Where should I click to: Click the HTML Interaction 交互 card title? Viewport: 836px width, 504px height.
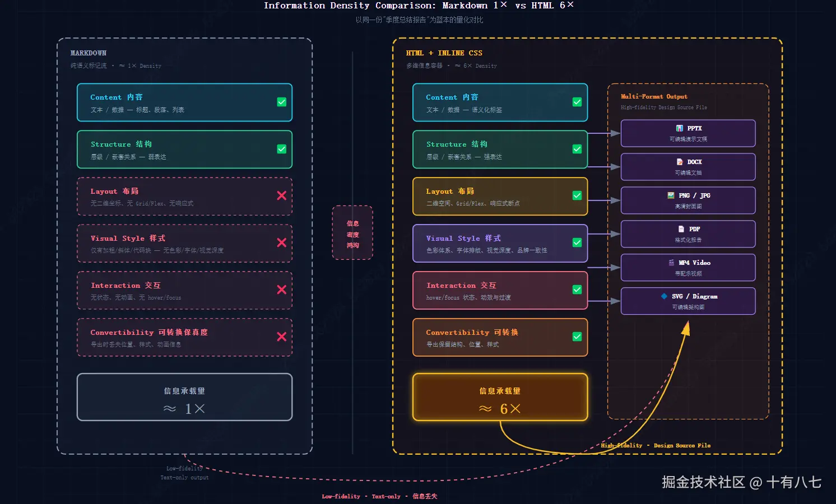click(461, 285)
